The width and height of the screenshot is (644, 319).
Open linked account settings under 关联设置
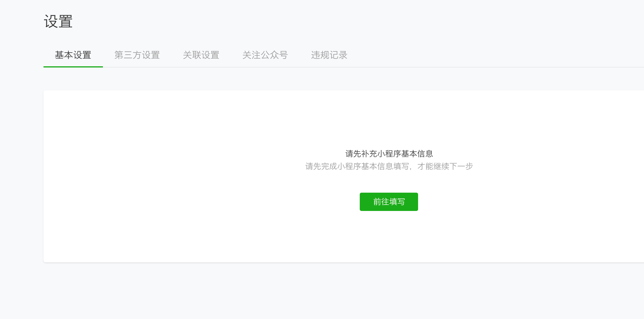201,55
